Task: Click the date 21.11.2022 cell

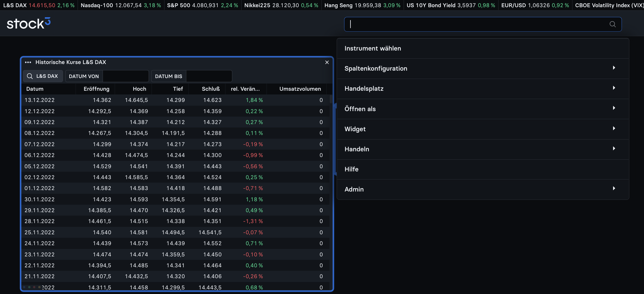Action: [39, 276]
